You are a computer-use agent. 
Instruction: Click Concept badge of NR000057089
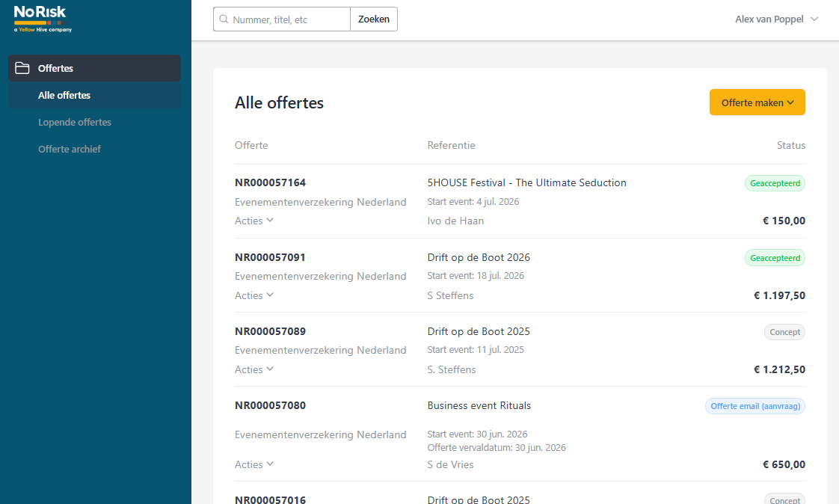coord(784,332)
